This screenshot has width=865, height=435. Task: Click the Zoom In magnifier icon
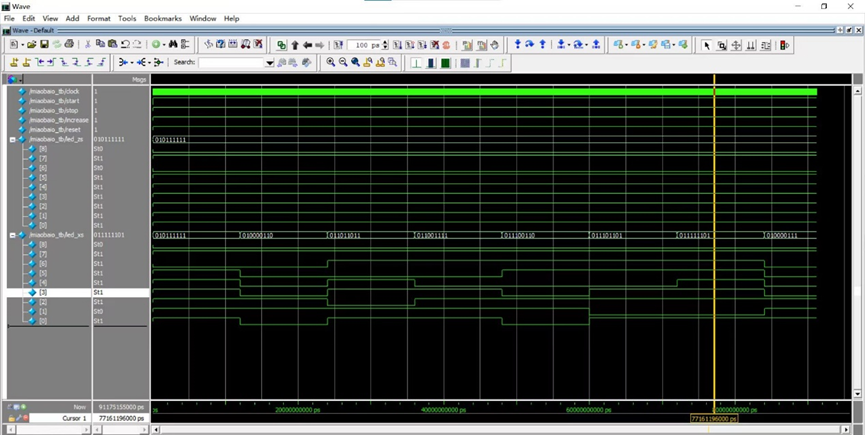(x=331, y=62)
